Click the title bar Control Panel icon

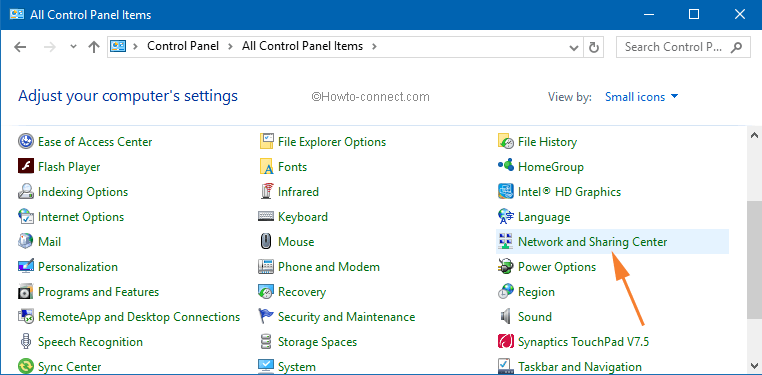pos(17,15)
